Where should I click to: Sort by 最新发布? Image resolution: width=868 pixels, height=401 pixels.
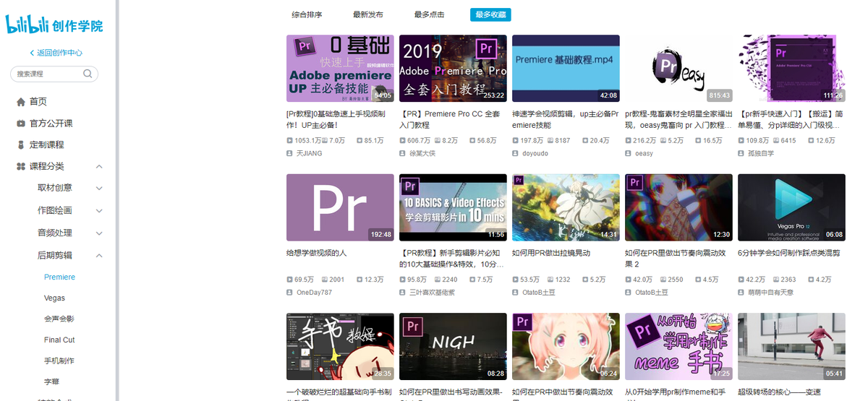coord(368,14)
